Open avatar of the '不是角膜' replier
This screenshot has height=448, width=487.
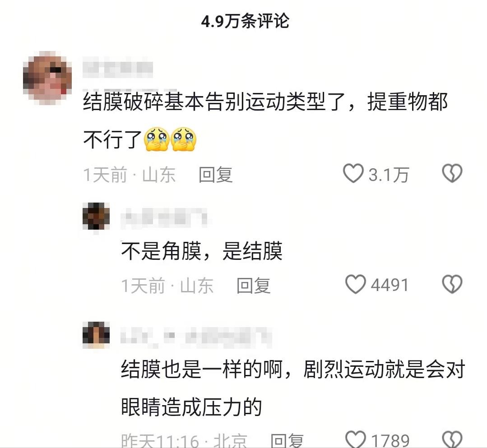96,217
